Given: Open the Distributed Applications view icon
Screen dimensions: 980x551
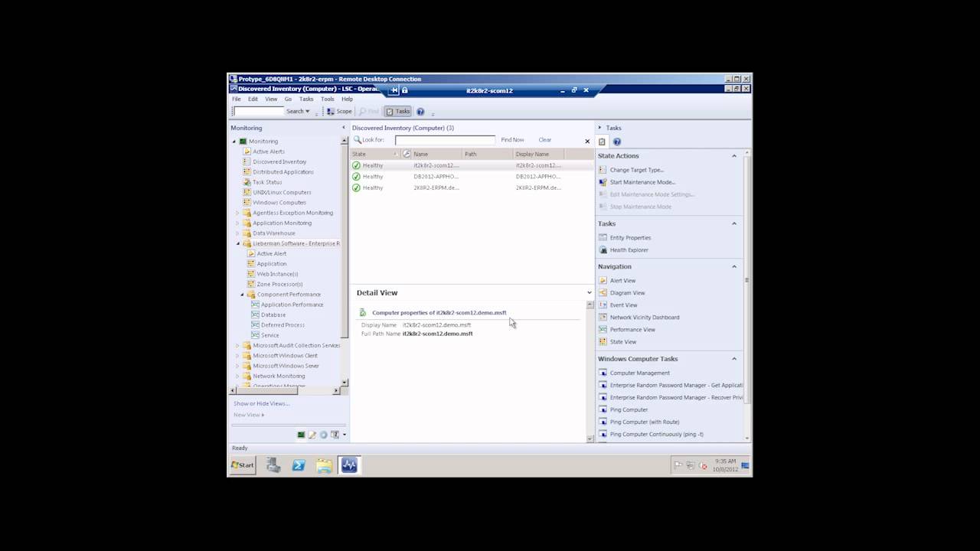Looking at the screenshot, I should (x=247, y=172).
